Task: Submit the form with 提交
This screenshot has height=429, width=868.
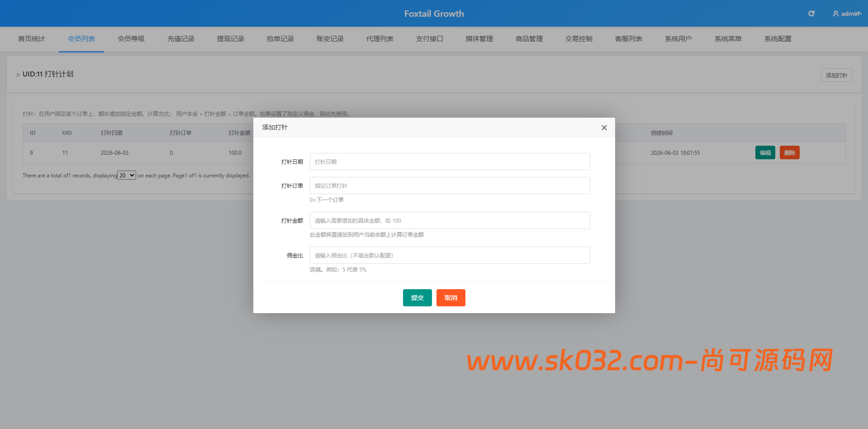Action: (417, 298)
